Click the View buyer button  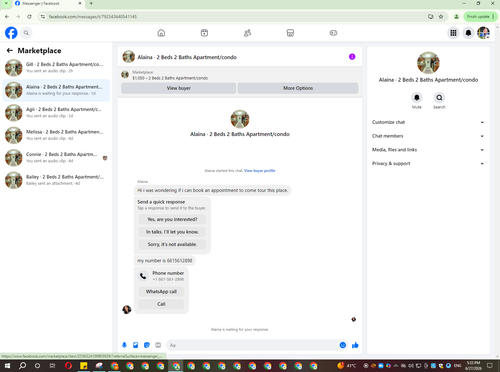(179, 88)
